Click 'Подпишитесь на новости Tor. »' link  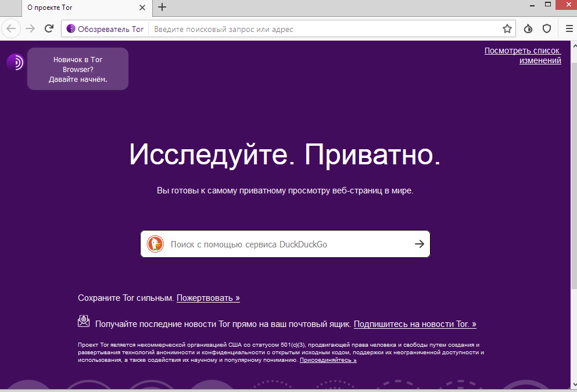click(x=415, y=324)
